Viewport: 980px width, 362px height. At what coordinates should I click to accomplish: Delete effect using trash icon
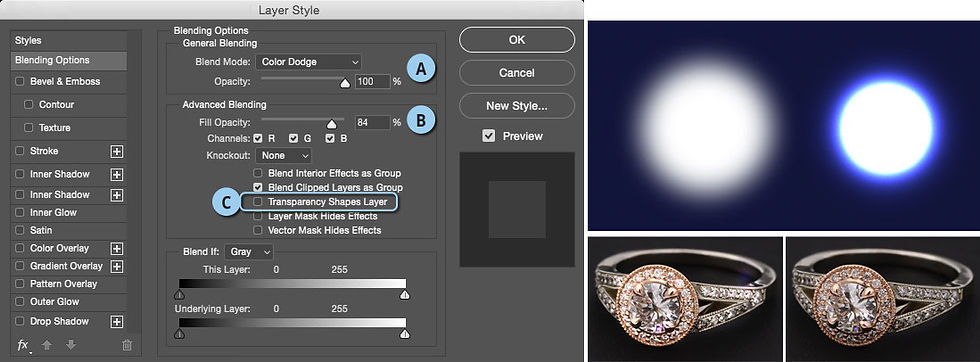pos(127,345)
